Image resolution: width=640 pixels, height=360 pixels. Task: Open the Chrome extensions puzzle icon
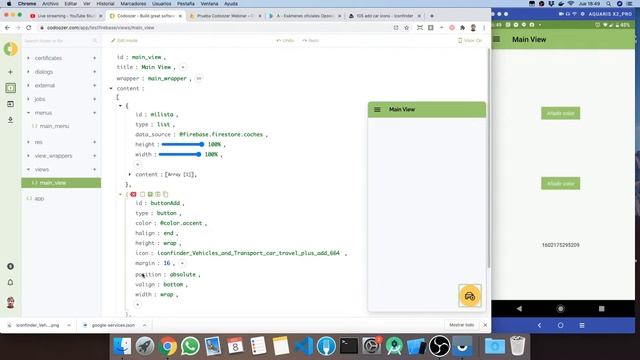[x=462, y=28]
